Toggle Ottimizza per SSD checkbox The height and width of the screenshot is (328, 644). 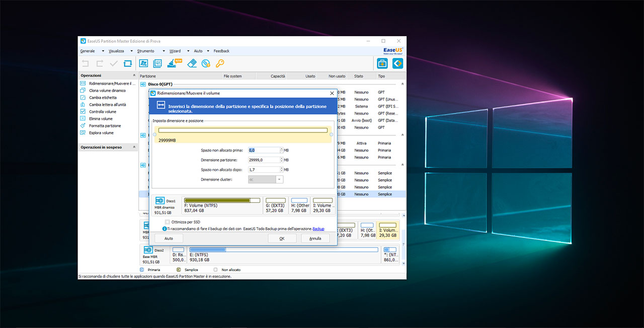167,222
